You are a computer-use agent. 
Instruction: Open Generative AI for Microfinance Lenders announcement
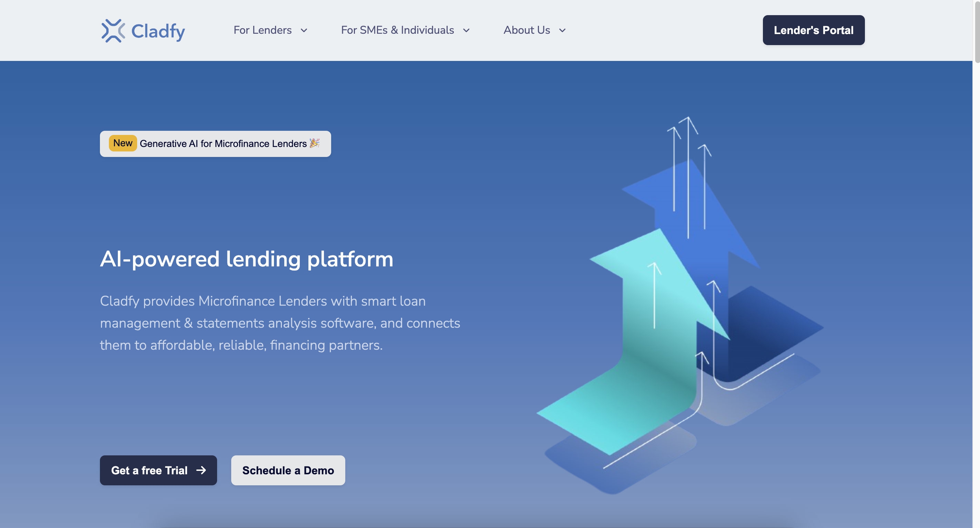(x=223, y=144)
